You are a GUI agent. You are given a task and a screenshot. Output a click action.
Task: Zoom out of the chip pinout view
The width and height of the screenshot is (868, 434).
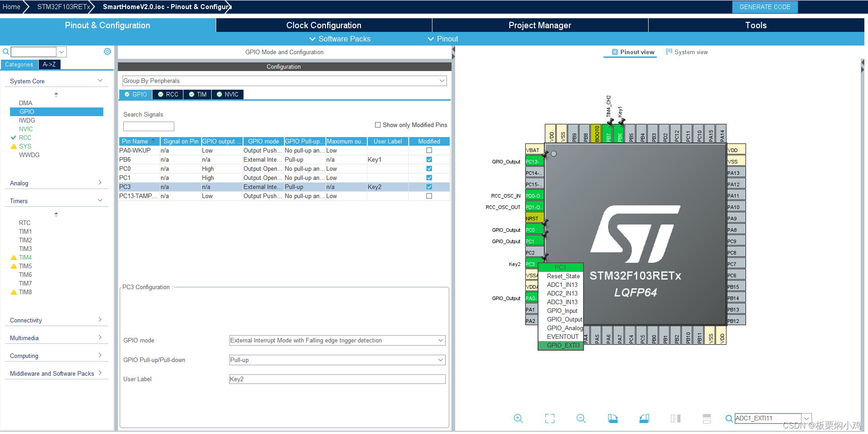[581, 419]
